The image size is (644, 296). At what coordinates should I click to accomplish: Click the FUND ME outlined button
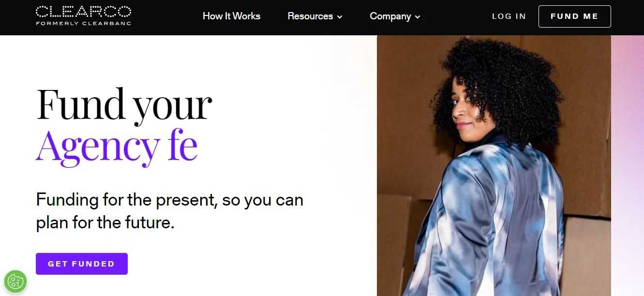(x=575, y=16)
